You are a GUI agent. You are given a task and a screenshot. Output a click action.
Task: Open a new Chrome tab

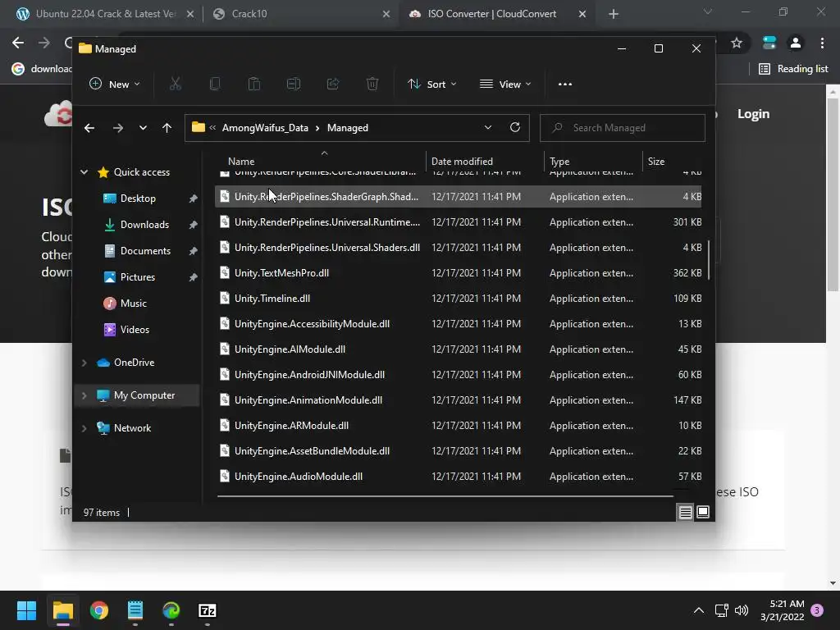tap(614, 14)
